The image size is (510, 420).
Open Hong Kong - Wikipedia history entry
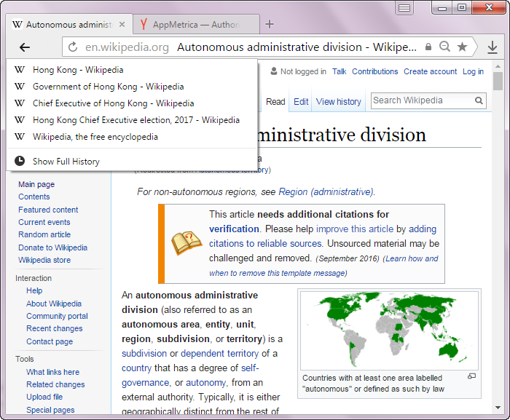(x=132, y=70)
